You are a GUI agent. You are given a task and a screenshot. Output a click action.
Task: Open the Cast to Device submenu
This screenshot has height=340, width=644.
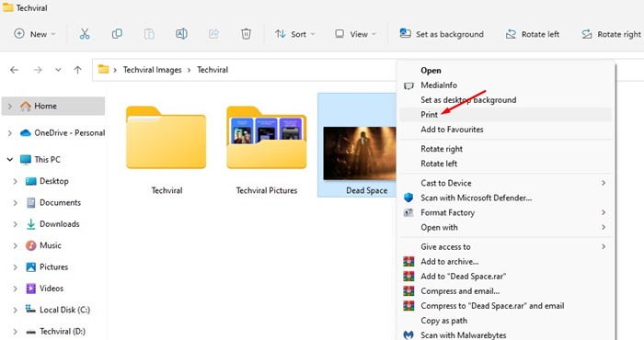505,184
